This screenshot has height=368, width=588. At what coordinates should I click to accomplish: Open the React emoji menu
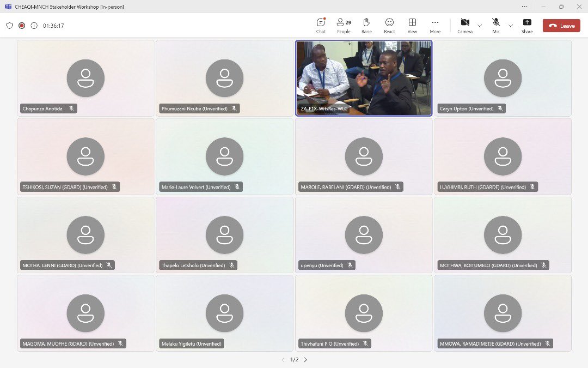[389, 26]
